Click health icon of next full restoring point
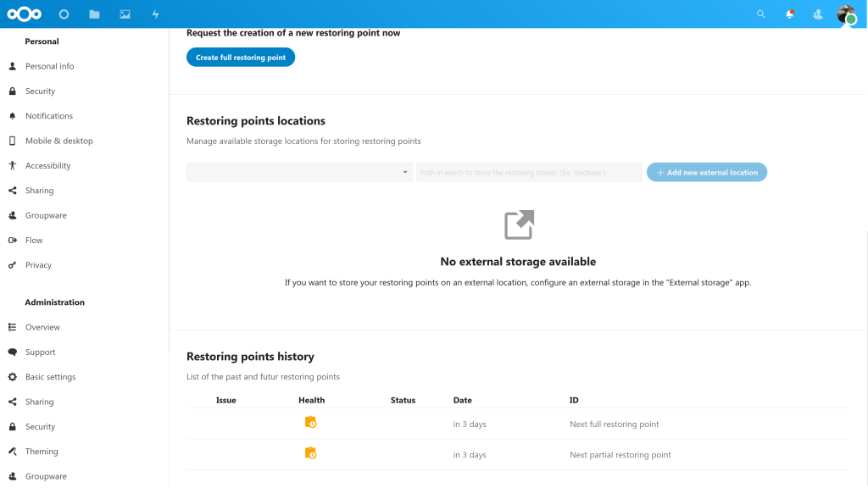This screenshot has width=868, height=488. (x=310, y=423)
